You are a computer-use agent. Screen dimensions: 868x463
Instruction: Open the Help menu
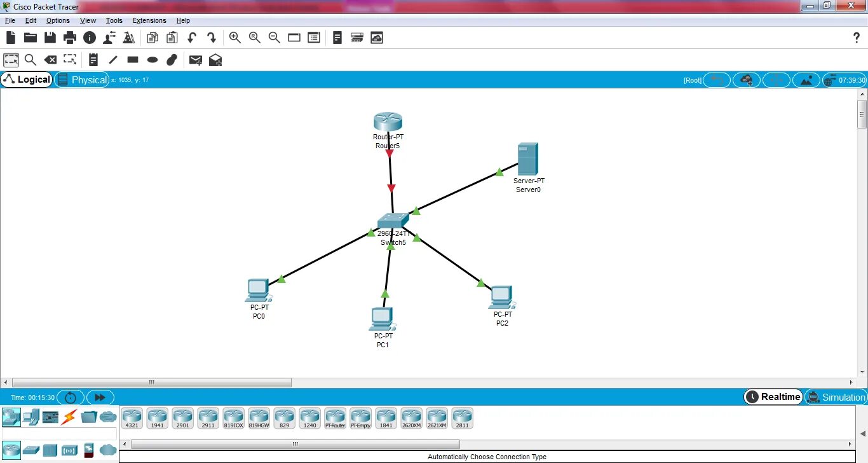point(183,20)
